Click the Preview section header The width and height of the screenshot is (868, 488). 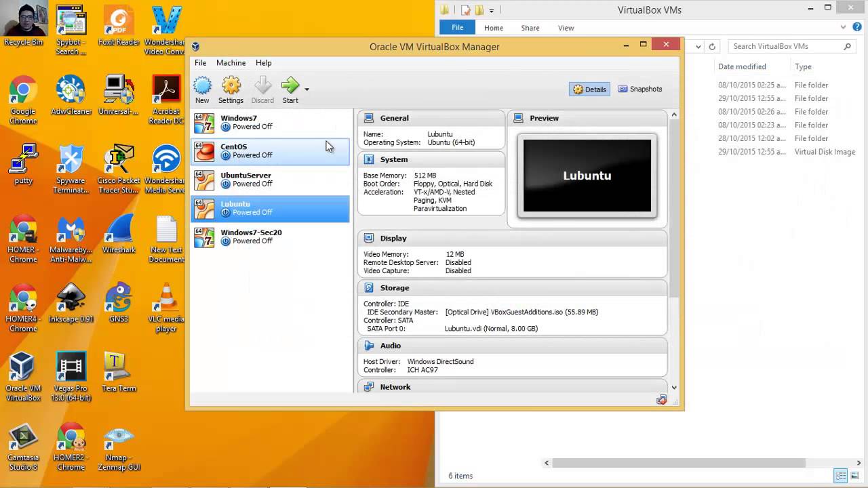point(587,118)
